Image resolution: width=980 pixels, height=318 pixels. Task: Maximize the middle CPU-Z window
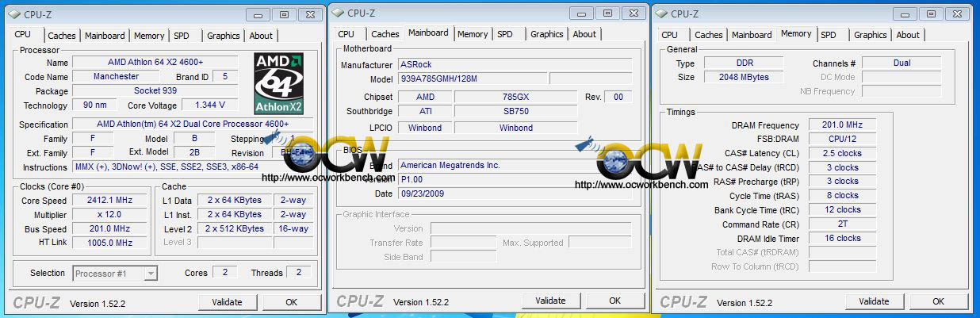pyautogui.click(x=607, y=13)
